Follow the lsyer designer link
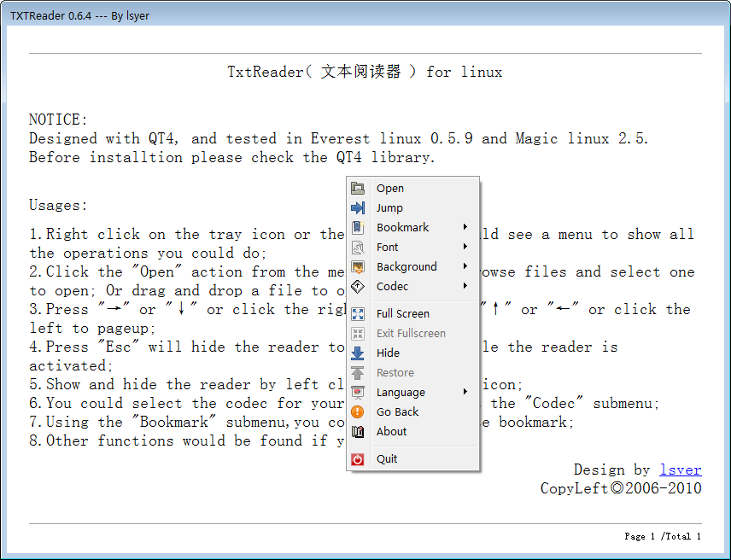The height and width of the screenshot is (560, 731). [680, 470]
